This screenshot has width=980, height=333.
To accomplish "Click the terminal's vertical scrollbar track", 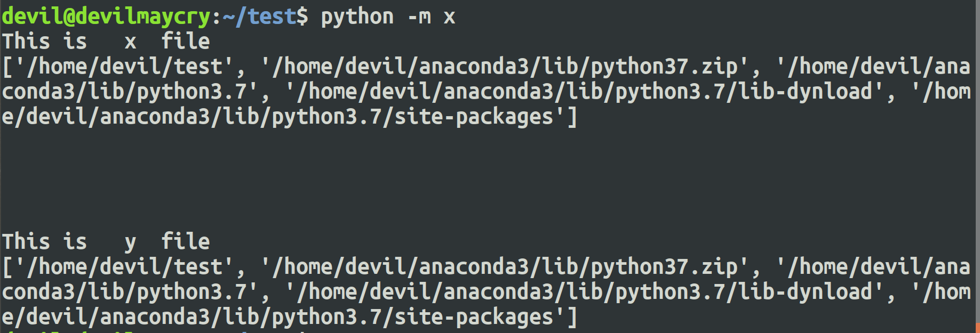I will tap(977, 160).
